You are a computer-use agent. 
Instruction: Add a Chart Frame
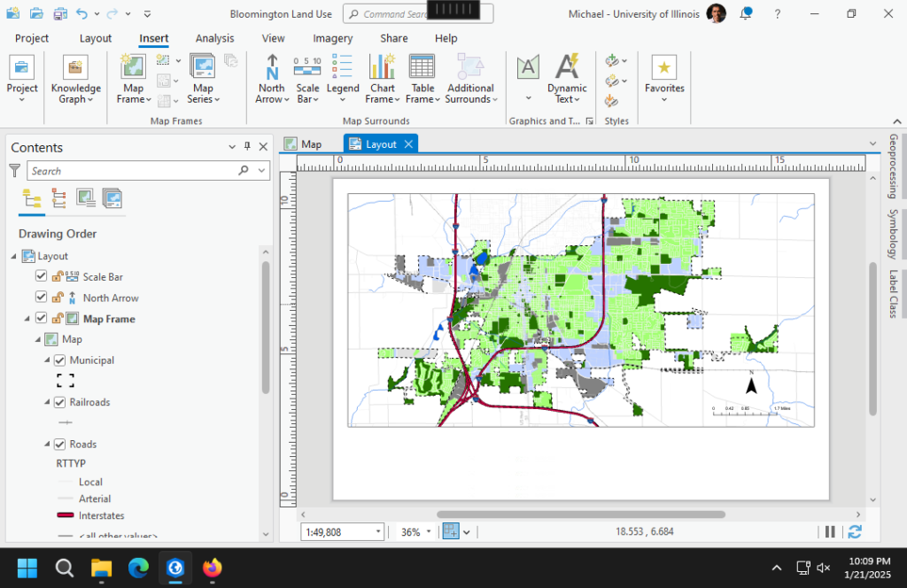tap(383, 80)
